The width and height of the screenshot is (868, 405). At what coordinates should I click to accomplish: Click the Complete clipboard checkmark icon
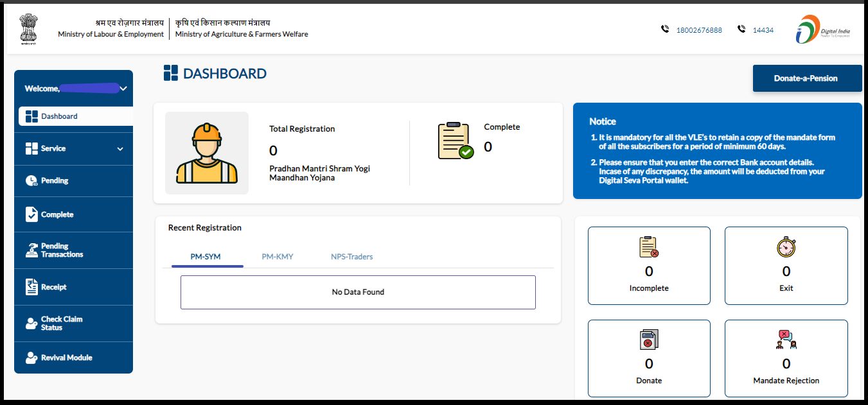pyautogui.click(x=456, y=141)
